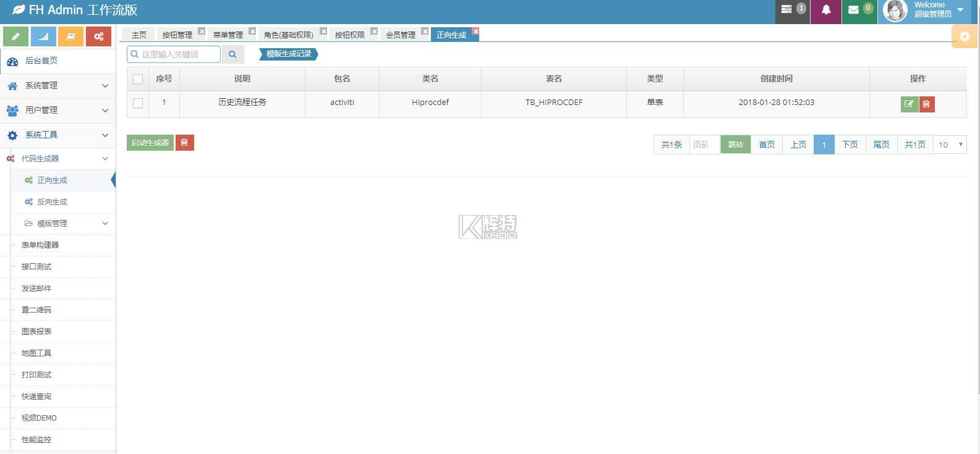Click the magnifier search button
Viewport: 980px width, 454px height.
(232, 54)
